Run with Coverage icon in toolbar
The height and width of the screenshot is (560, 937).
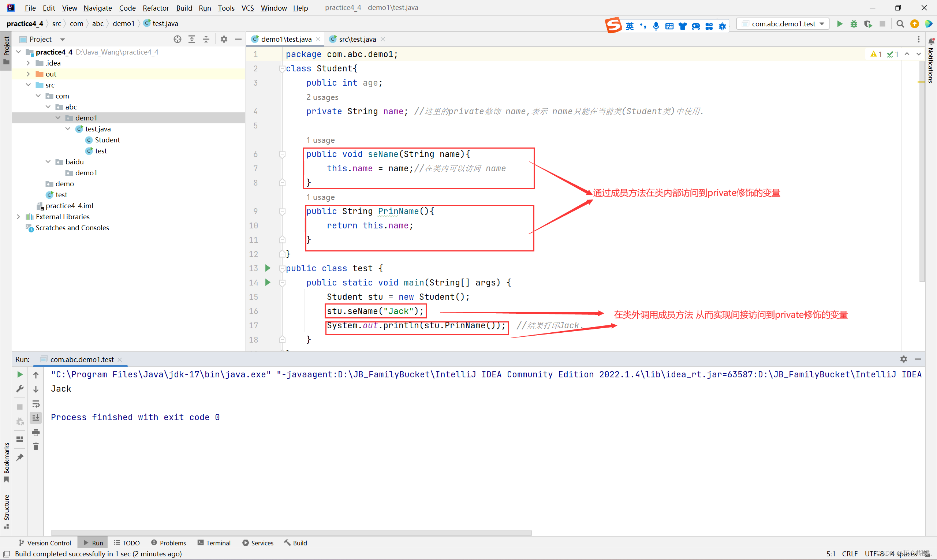(867, 24)
